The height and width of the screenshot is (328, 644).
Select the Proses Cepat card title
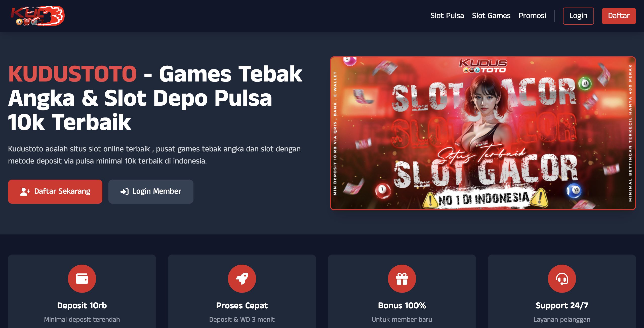(x=242, y=306)
